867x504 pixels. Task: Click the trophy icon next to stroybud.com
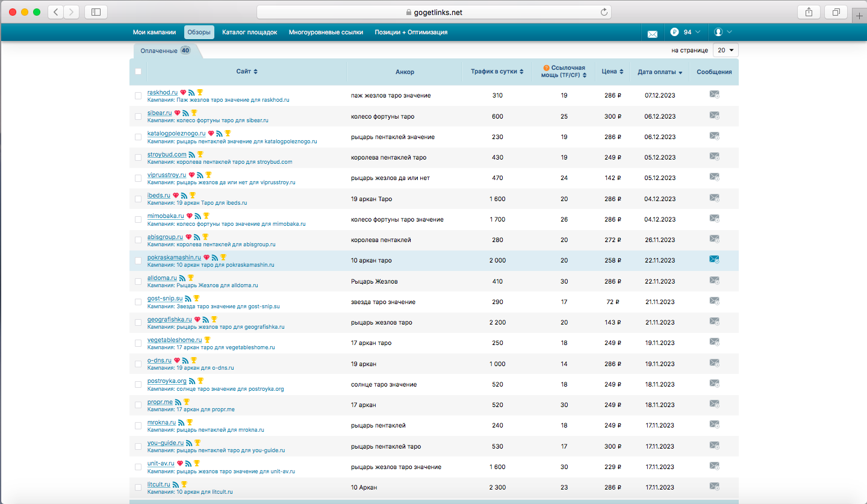point(200,154)
